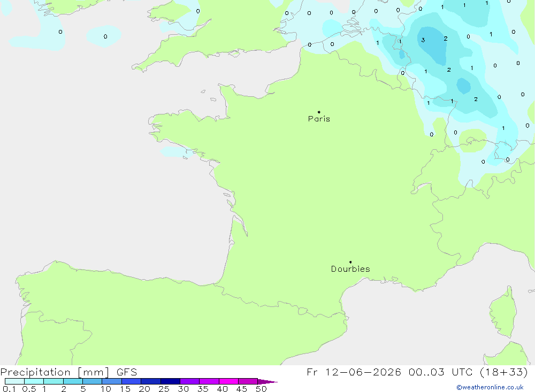The width and height of the screenshot is (535, 392).
Task: Click the 5–10 mm legend swatch
Action: pyautogui.click(x=93, y=381)
